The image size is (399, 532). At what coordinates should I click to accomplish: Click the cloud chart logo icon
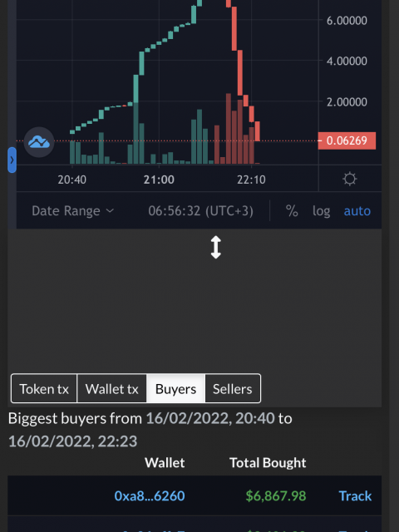pyautogui.click(x=39, y=142)
